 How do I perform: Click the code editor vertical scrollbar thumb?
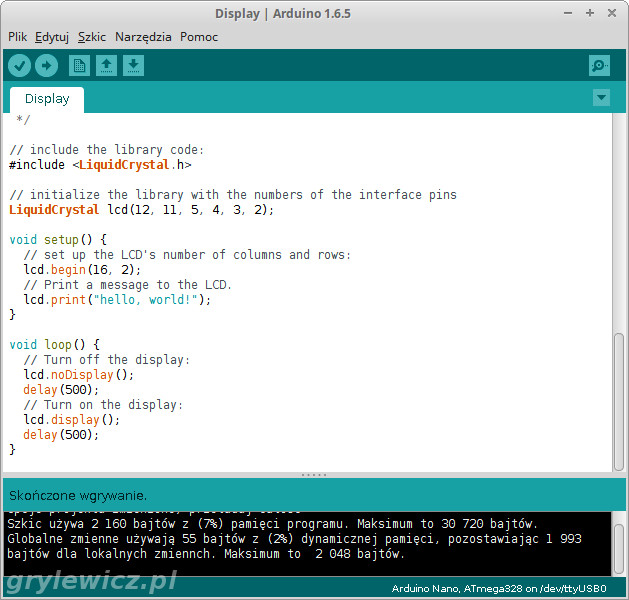click(619, 402)
